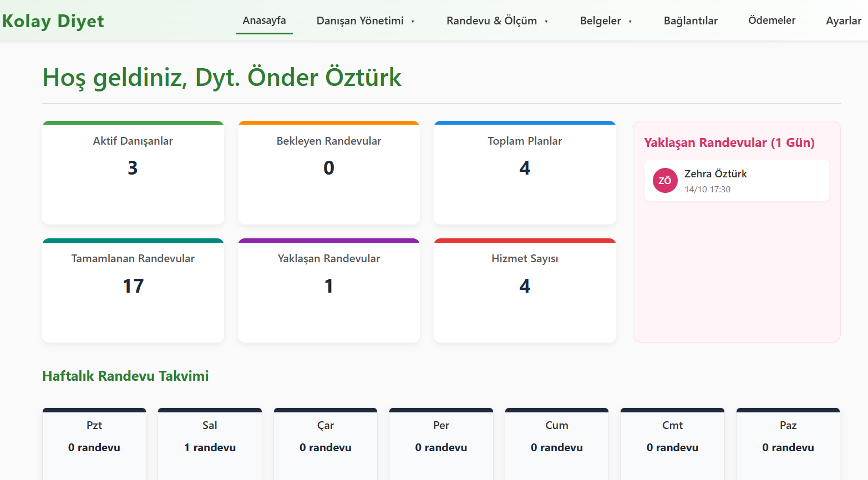Image resolution: width=868 pixels, height=480 pixels.
Task: Expand the Danışan Yönetimi dropdown menu
Action: tap(366, 21)
